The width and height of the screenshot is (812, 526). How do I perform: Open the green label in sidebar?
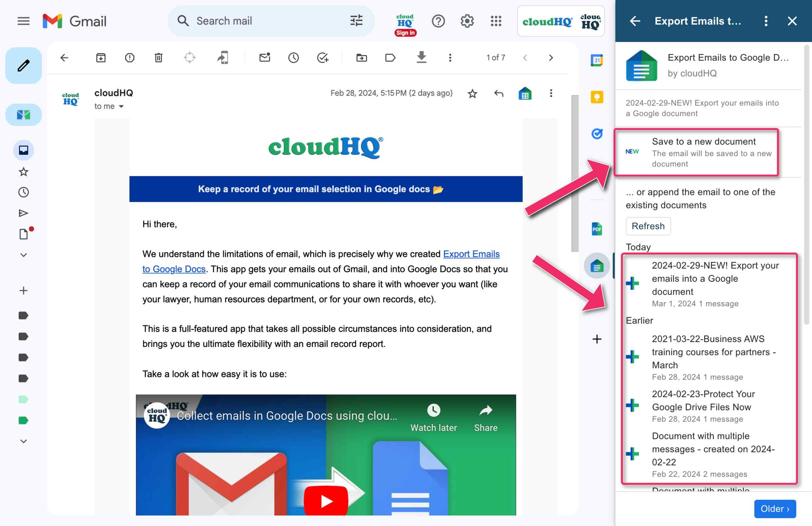[x=23, y=420]
